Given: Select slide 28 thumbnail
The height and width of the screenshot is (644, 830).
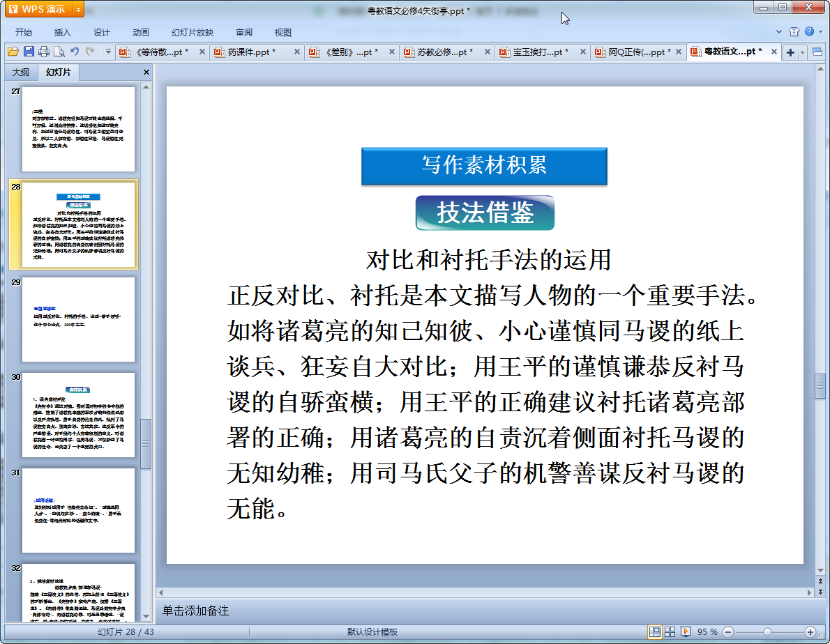Looking at the screenshot, I should (78, 224).
